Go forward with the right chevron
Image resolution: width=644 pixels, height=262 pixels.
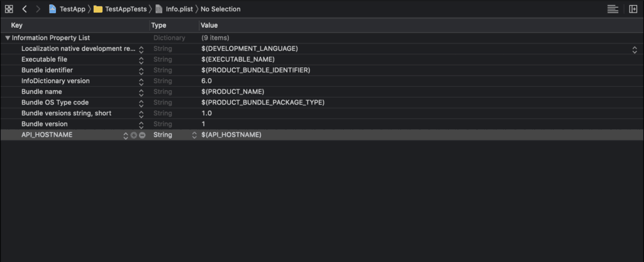[x=38, y=9]
